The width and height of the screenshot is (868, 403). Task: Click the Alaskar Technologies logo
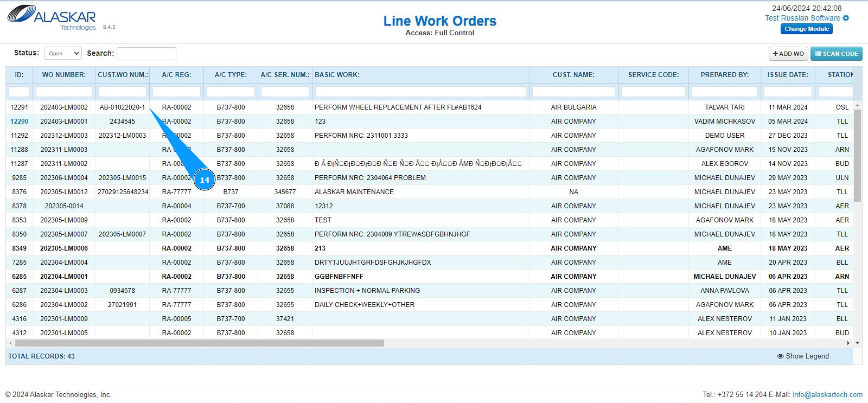52,18
